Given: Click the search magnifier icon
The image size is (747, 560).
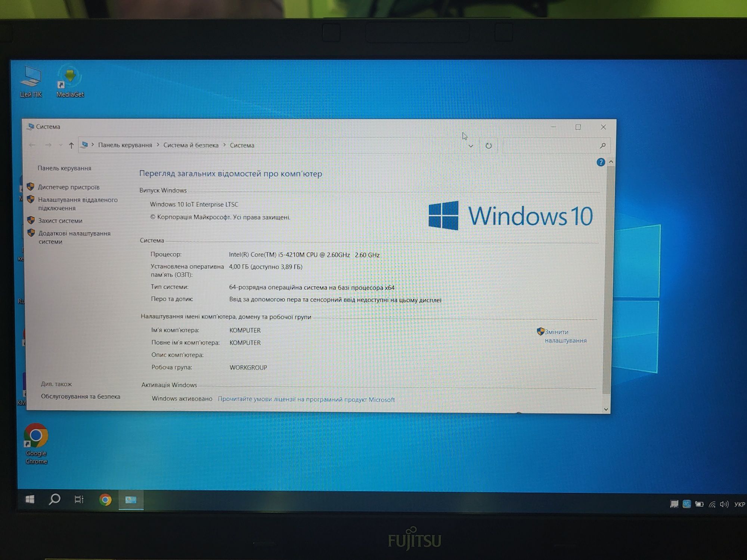Looking at the screenshot, I should [x=602, y=146].
